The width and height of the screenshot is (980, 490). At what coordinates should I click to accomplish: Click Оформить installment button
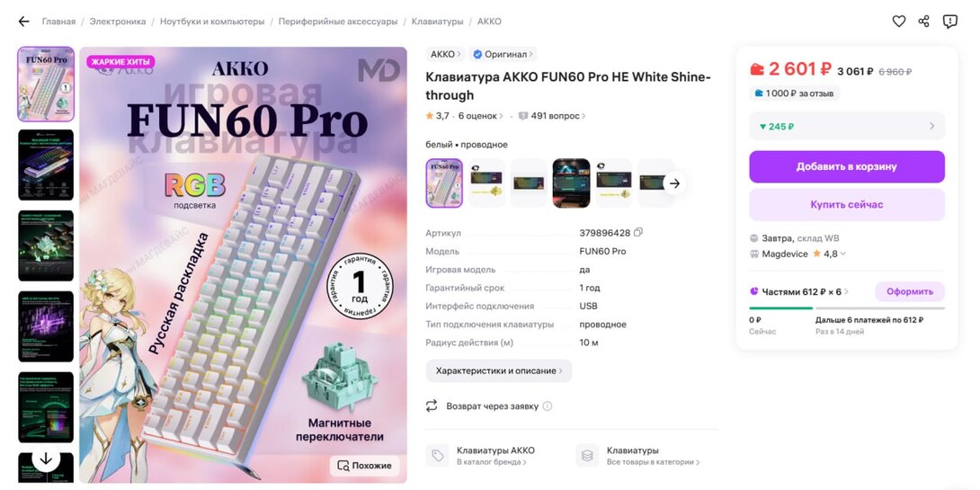point(909,292)
